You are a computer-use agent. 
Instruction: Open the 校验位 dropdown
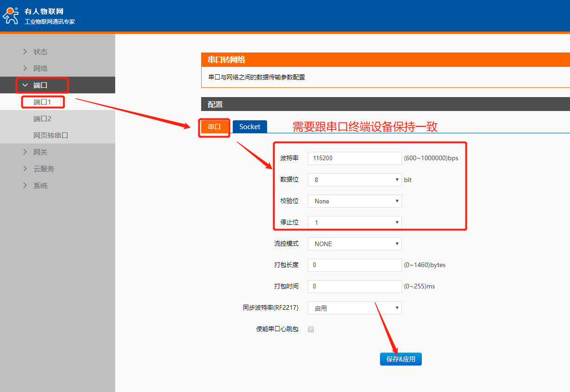coord(354,201)
